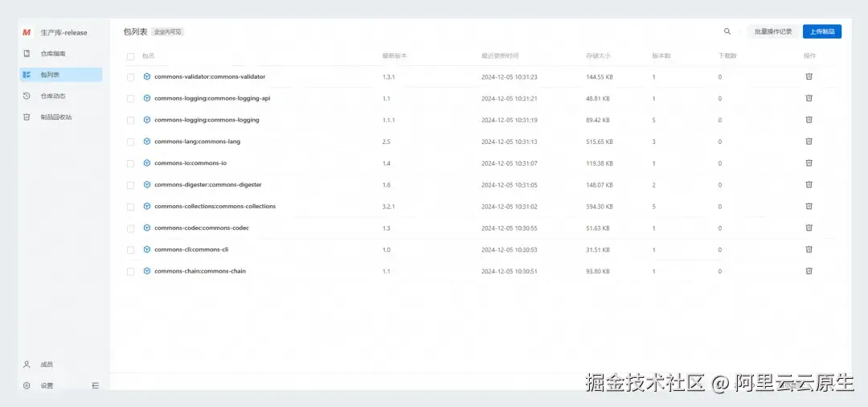Viewport: 868px width, 407px height.
Task: Open commons-io:commons-io package link
Action: point(190,162)
